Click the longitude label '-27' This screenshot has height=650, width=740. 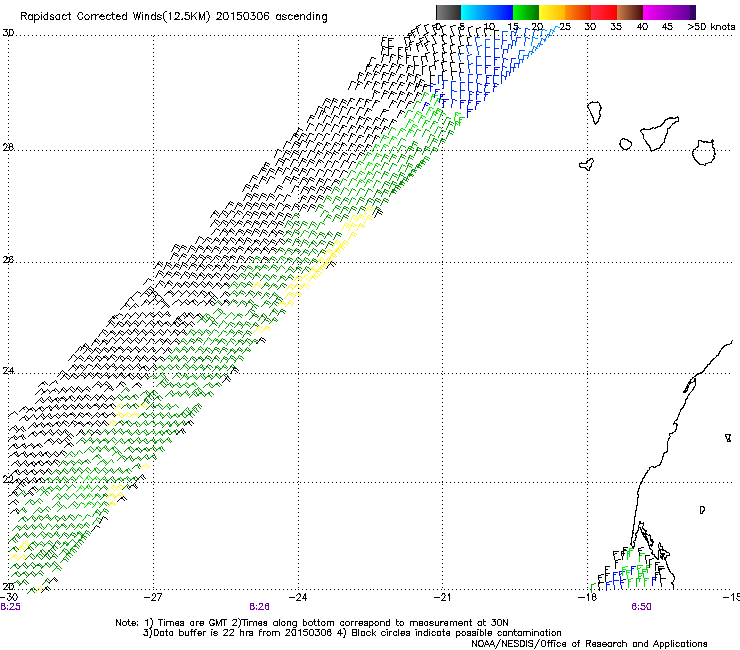click(x=153, y=597)
